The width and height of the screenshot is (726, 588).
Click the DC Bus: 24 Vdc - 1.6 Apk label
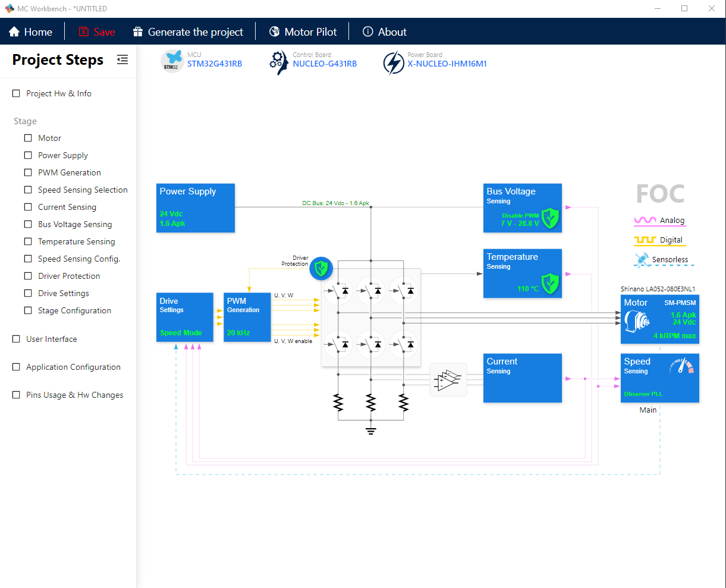click(335, 203)
